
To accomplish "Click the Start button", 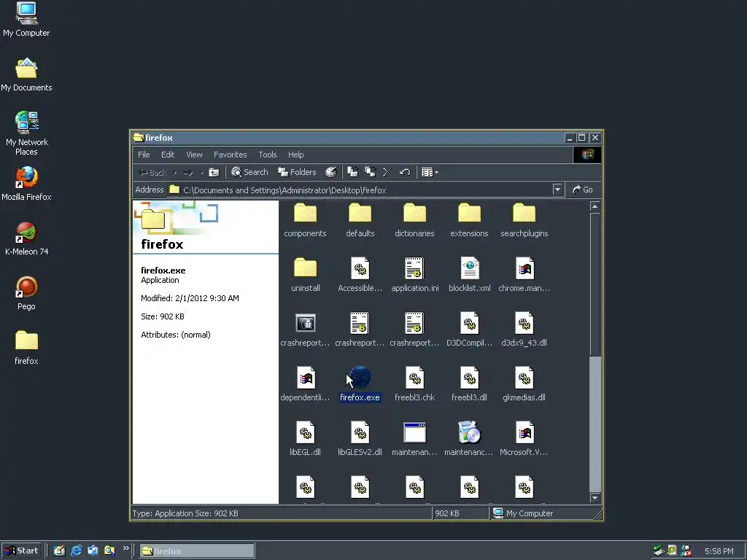I will [x=21, y=551].
